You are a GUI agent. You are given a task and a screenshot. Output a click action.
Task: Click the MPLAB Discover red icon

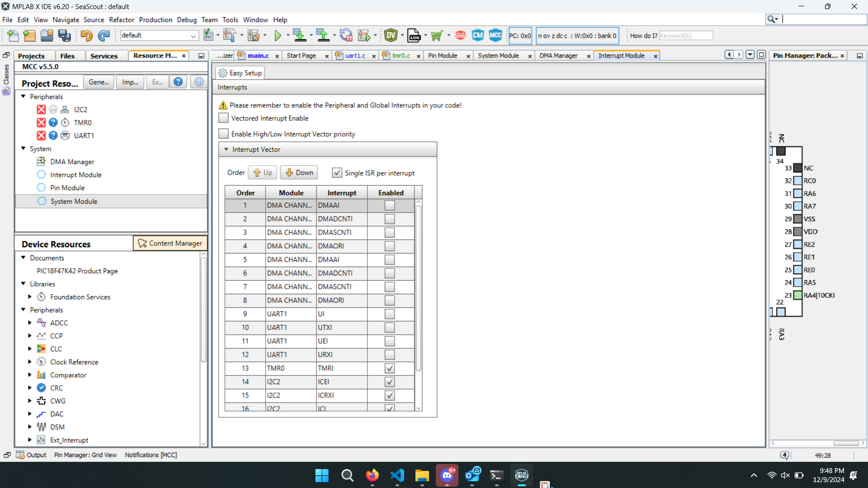click(x=460, y=35)
